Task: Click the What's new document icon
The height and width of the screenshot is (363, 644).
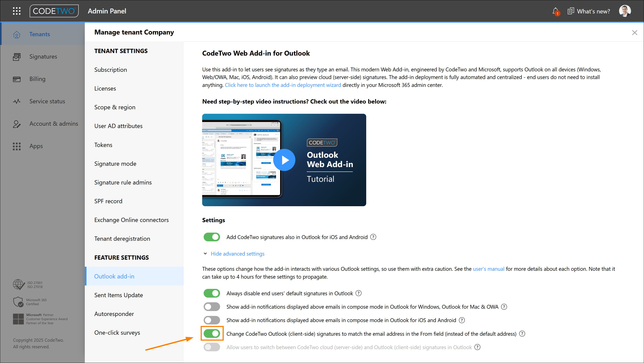Action: (x=571, y=11)
